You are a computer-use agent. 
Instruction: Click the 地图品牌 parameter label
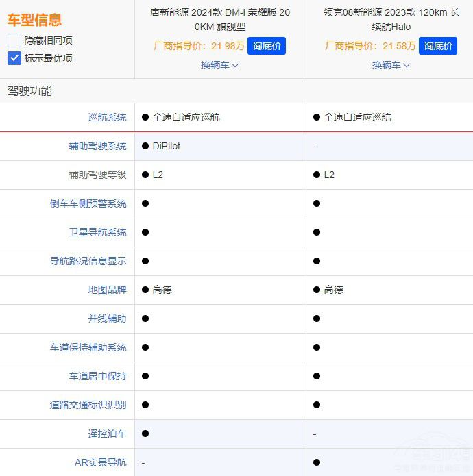(107, 290)
